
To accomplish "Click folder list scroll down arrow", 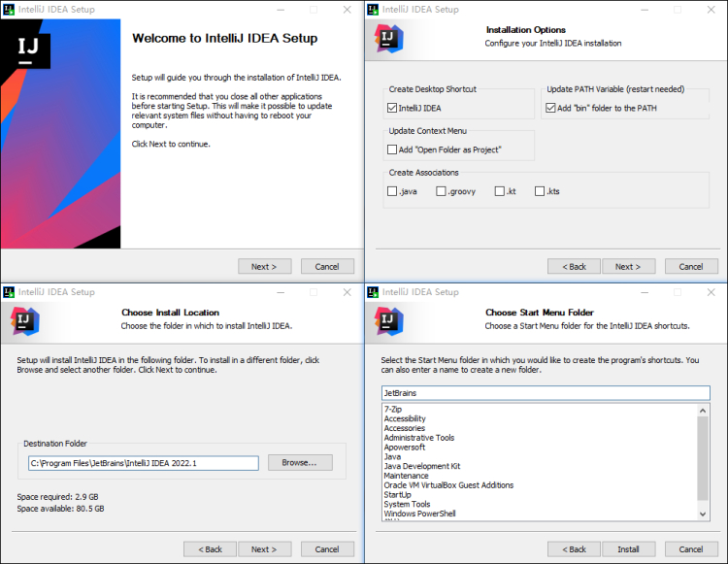I will click(703, 514).
